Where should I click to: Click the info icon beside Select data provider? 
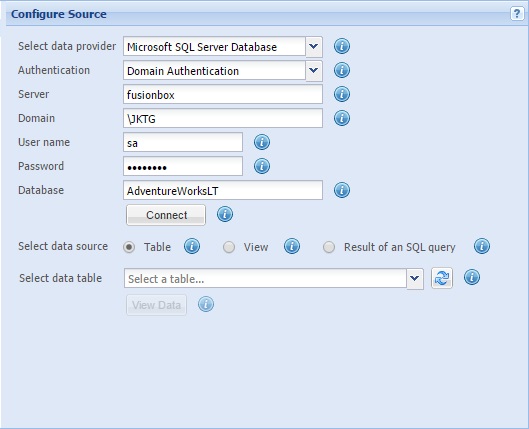(342, 46)
